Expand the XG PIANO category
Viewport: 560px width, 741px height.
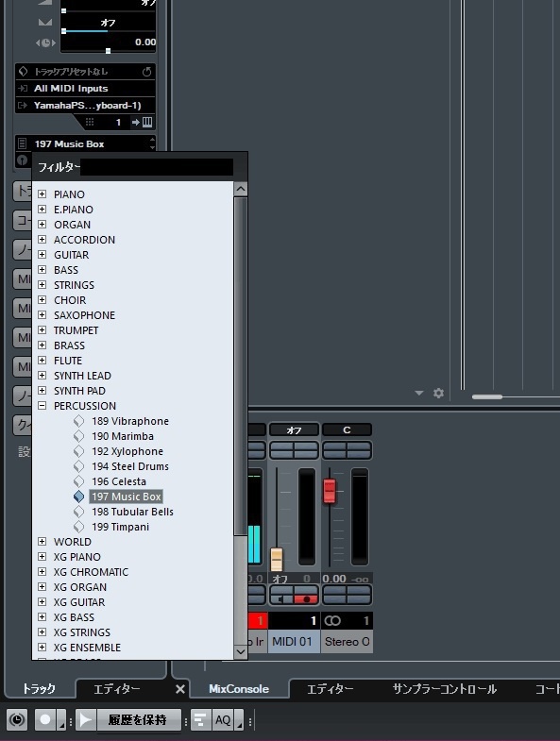pyautogui.click(x=42, y=557)
